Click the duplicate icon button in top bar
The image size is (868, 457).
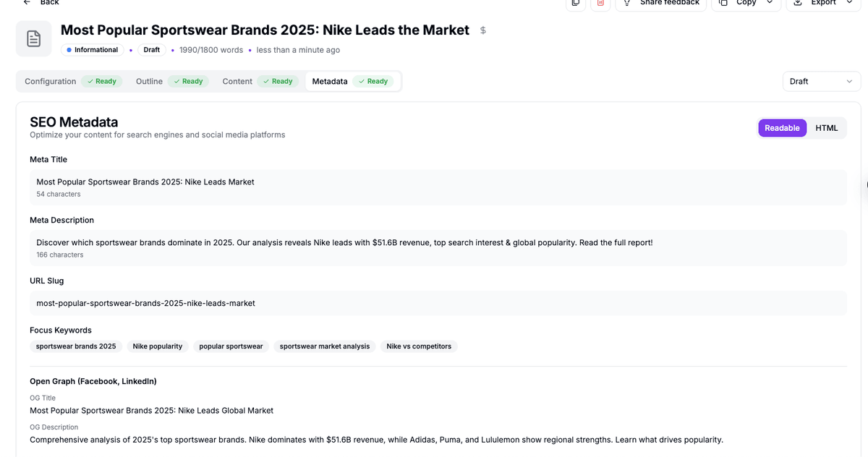[575, 3]
